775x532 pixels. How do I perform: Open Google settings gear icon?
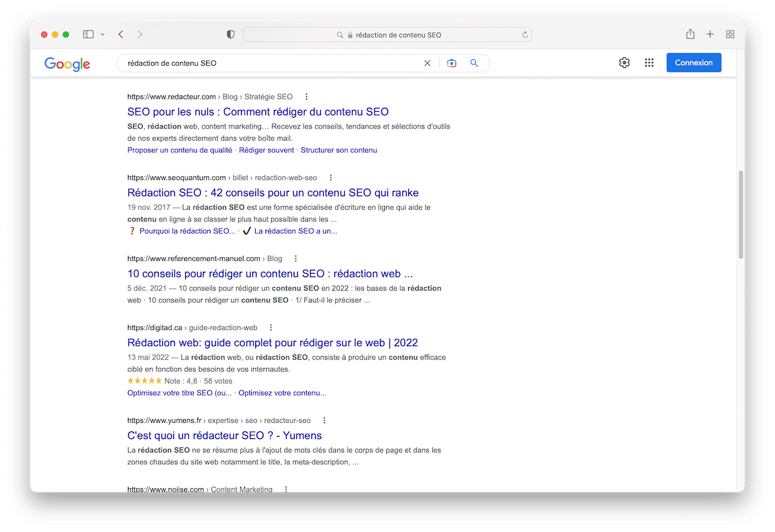624,63
